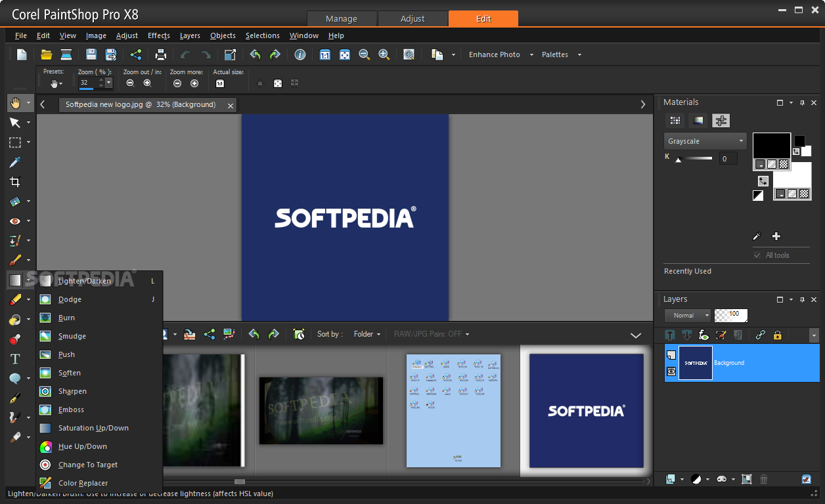This screenshot has height=504, width=825.
Task: Switch to the Manage tab
Action: coord(342,18)
